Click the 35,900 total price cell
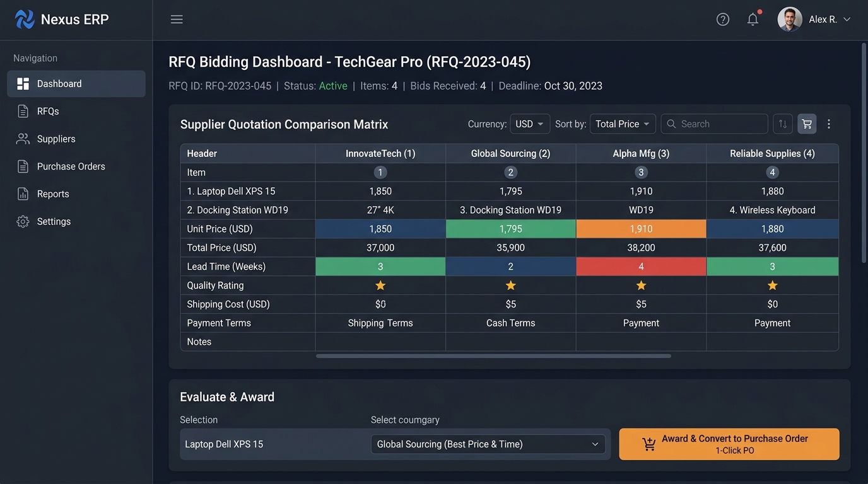 [511, 248]
